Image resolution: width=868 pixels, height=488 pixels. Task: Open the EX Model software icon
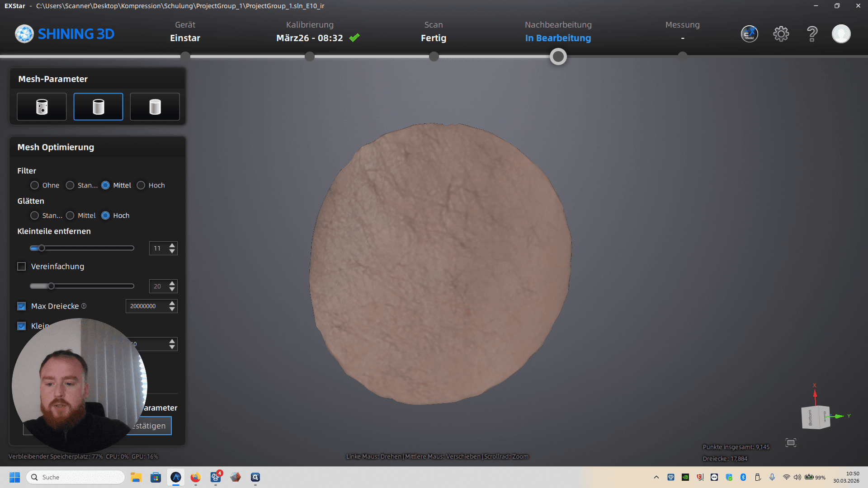pos(749,34)
